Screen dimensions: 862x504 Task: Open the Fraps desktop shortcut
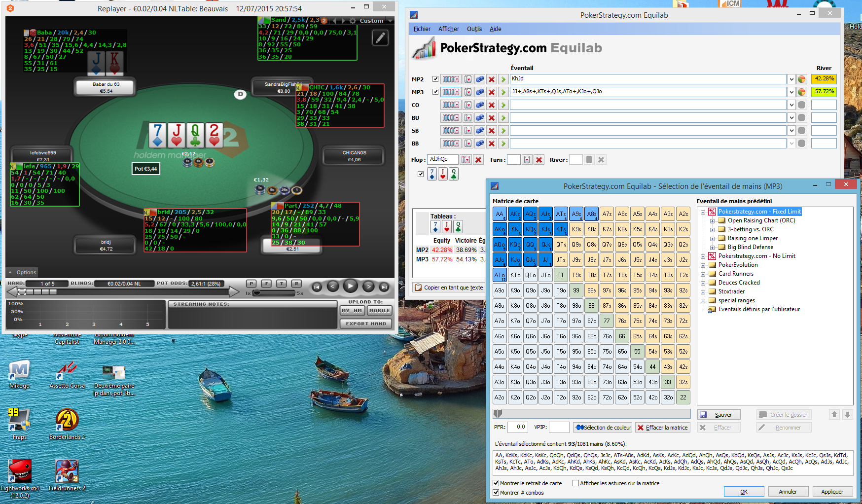coord(20,425)
